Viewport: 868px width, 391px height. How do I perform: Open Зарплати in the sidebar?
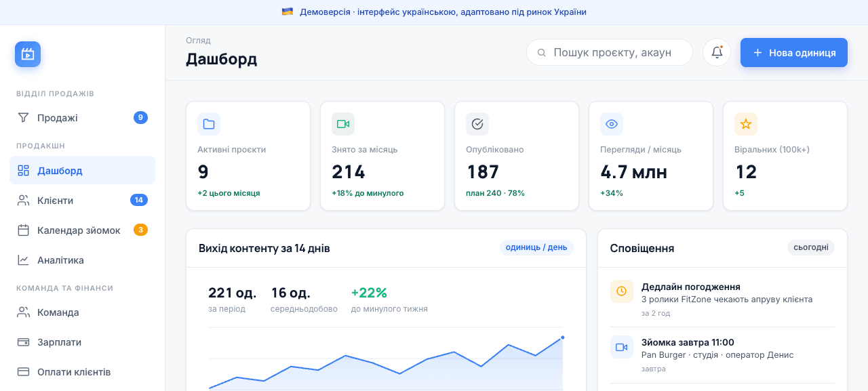point(82,342)
